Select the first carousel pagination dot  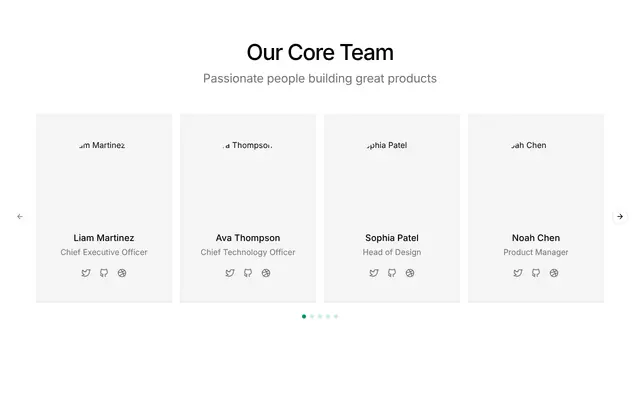point(304,316)
